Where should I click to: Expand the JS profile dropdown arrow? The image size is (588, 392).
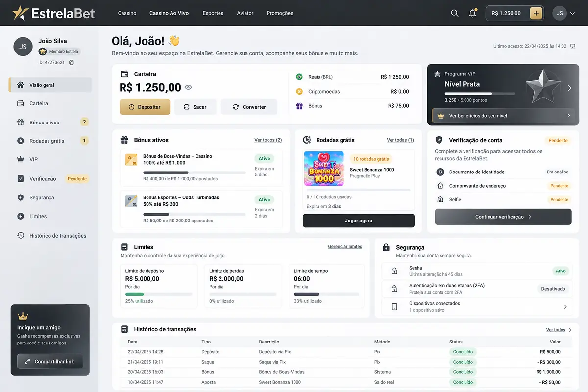tap(572, 14)
